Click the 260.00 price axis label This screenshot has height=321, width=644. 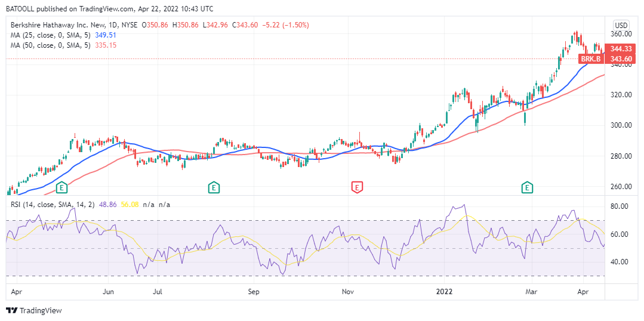620,187
